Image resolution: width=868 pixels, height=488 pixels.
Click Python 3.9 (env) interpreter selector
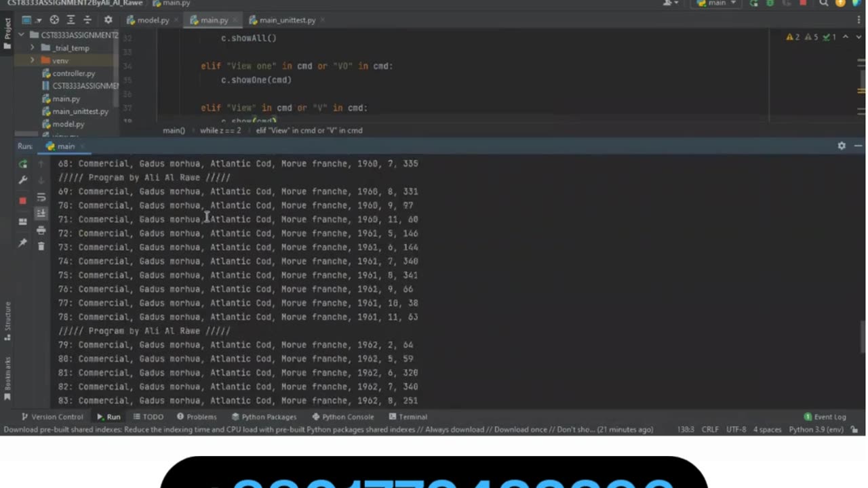pos(816,430)
